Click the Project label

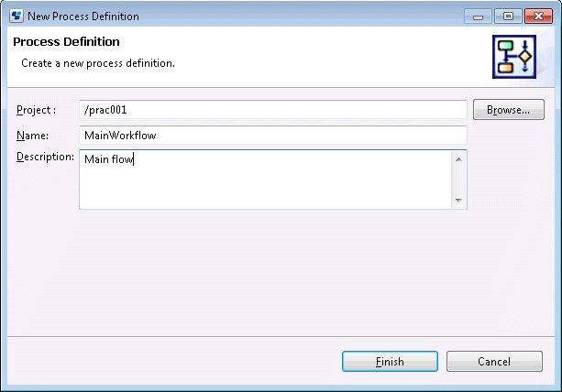pyautogui.click(x=36, y=110)
